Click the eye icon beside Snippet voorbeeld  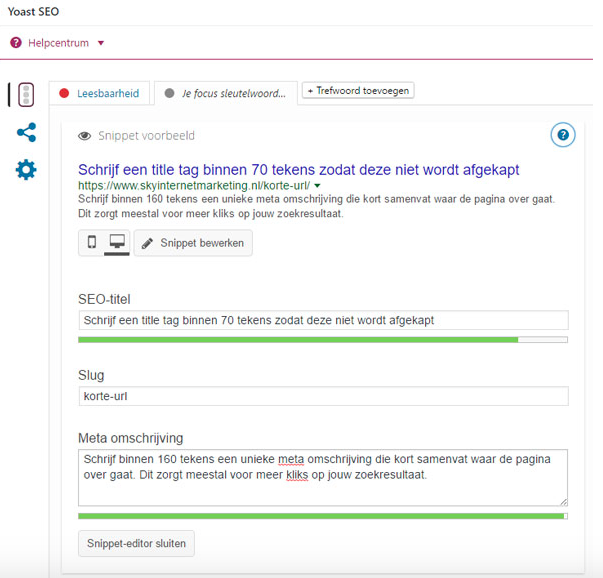click(x=85, y=136)
